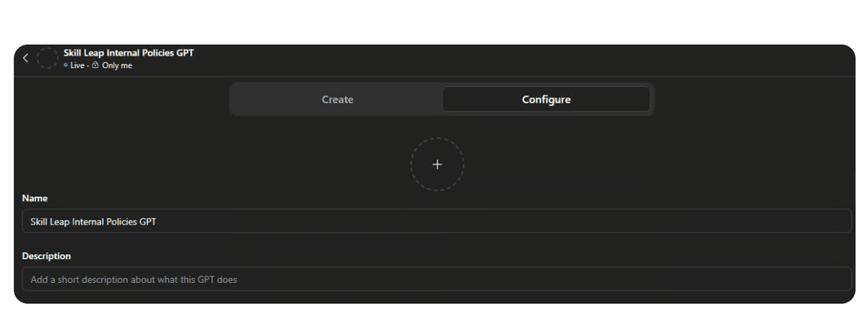The height and width of the screenshot is (335, 868).
Task: Click the Name field label
Action: [x=35, y=198]
